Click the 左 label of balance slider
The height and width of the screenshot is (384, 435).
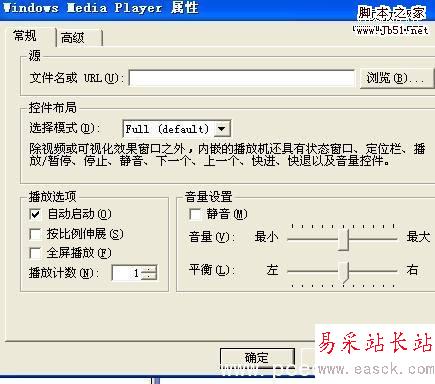click(x=272, y=270)
